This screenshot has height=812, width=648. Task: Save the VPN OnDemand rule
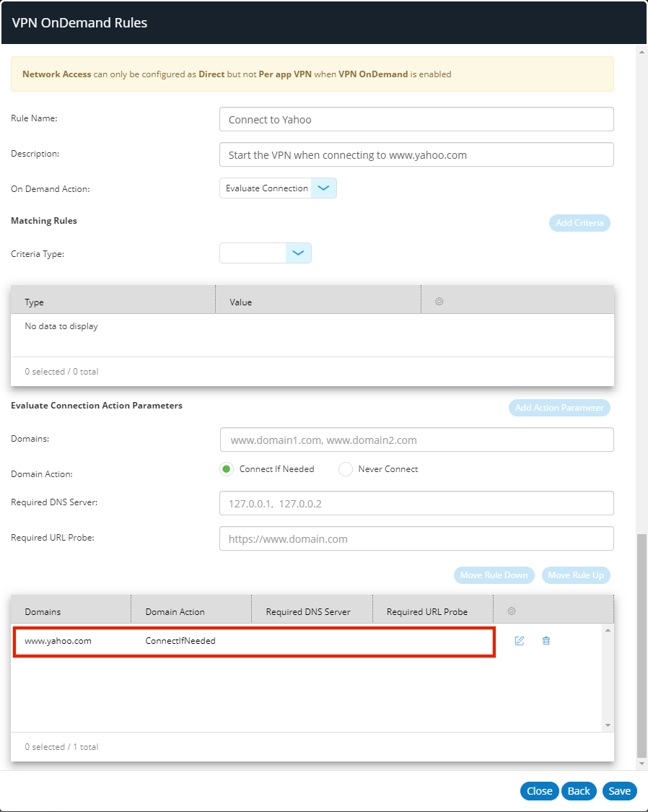[x=619, y=791]
